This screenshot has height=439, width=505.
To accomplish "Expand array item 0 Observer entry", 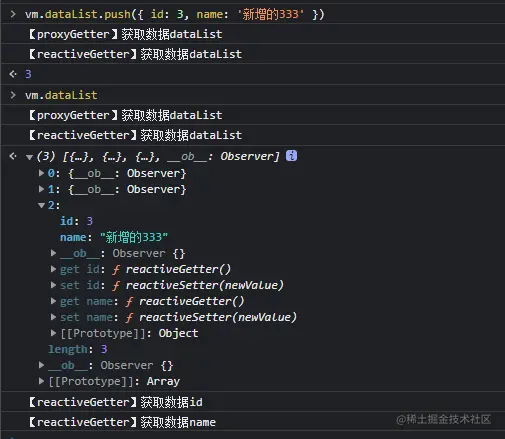I will click(x=41, y=173).
